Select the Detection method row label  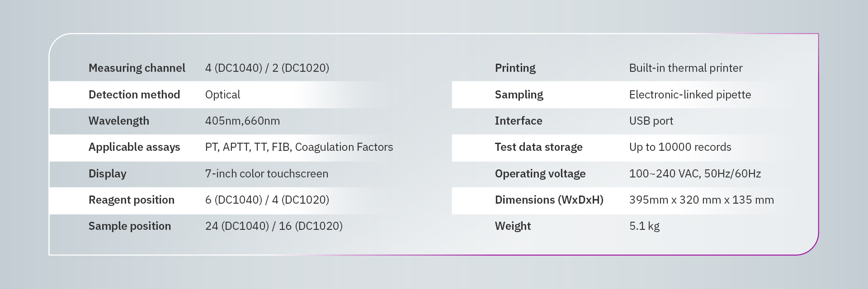(134, 94)
